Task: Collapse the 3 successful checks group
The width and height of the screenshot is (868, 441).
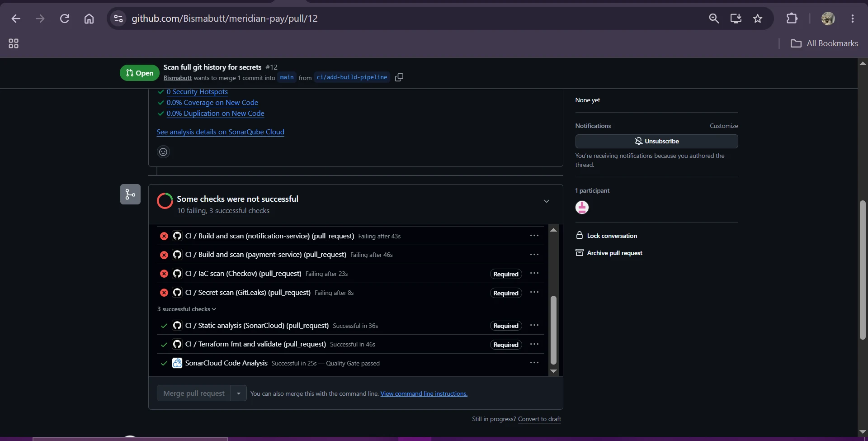Action: 187,309
